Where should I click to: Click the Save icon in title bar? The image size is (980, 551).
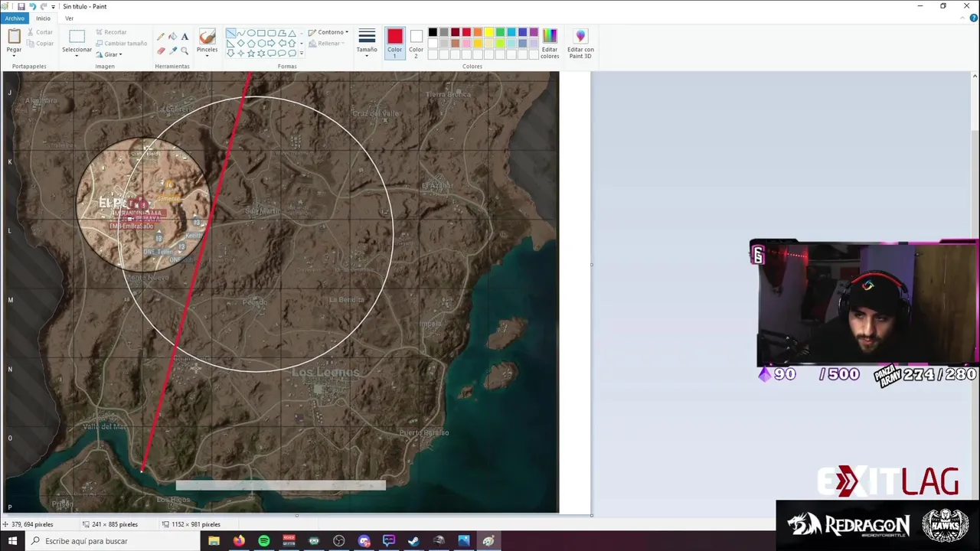[x=21, y=6]
